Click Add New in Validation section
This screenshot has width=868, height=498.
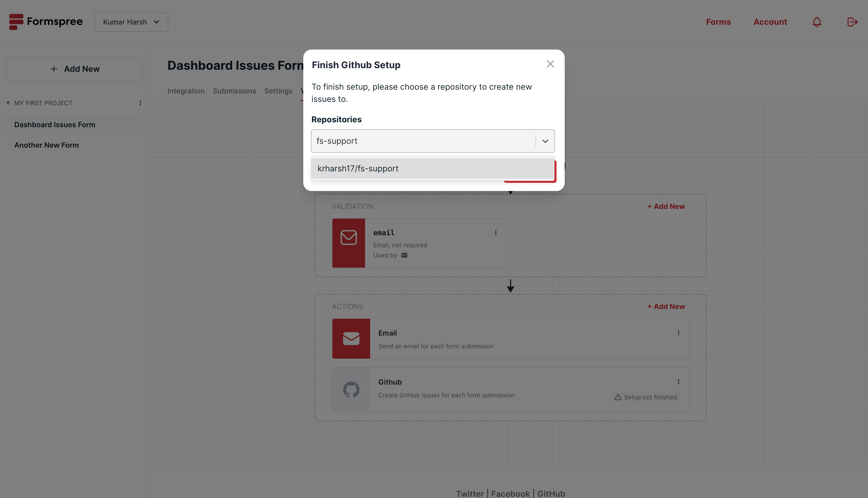(x=666, y=206)
